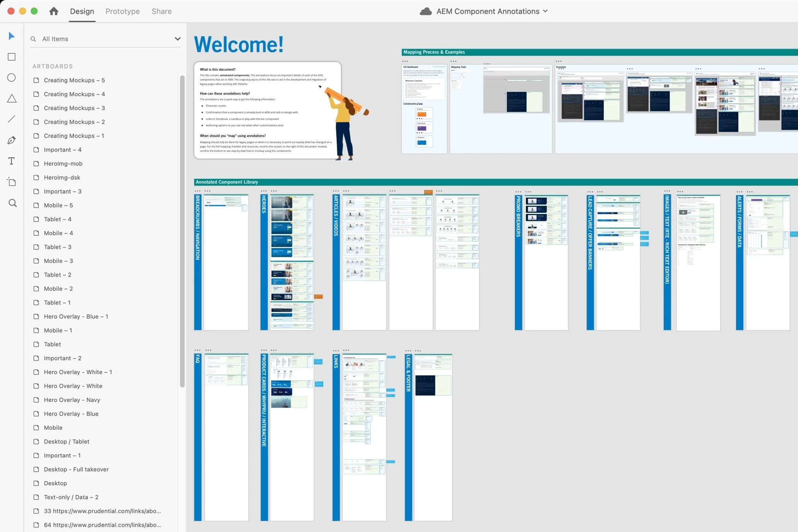This screenshot has width=798, height=532.
Task: Select the Polygon triangle tool
Action: pyautogui.click(x=12, y=99)
